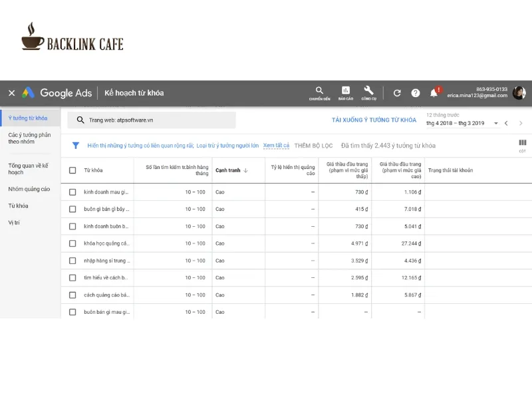Close the keyword planner with the X icon
This screenshot has width=532, height=399.
pos(11,93)
